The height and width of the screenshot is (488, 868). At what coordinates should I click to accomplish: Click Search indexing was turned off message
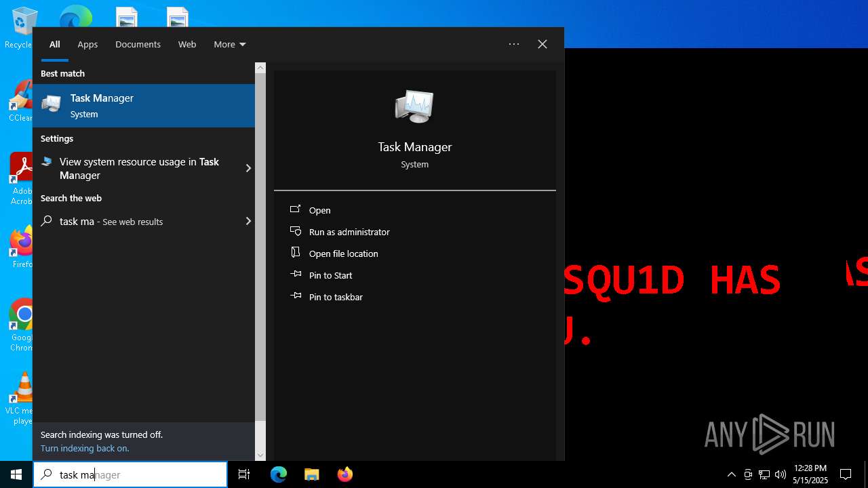coord(102,434)
